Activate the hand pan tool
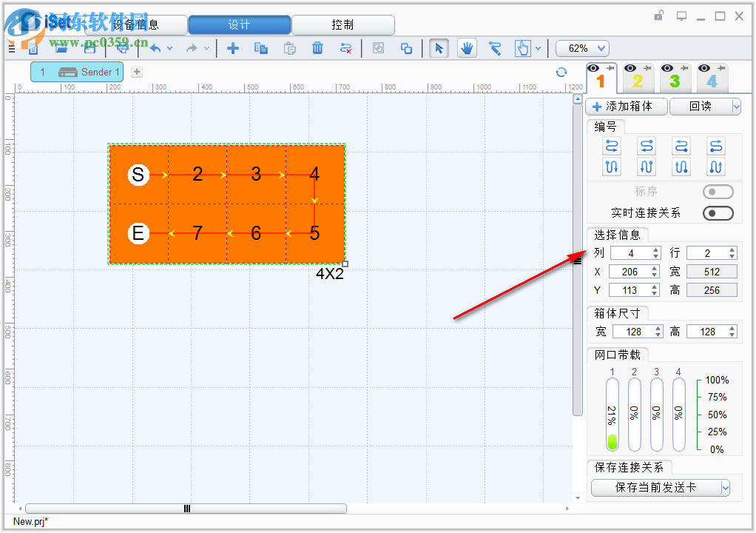 point(468,48)
